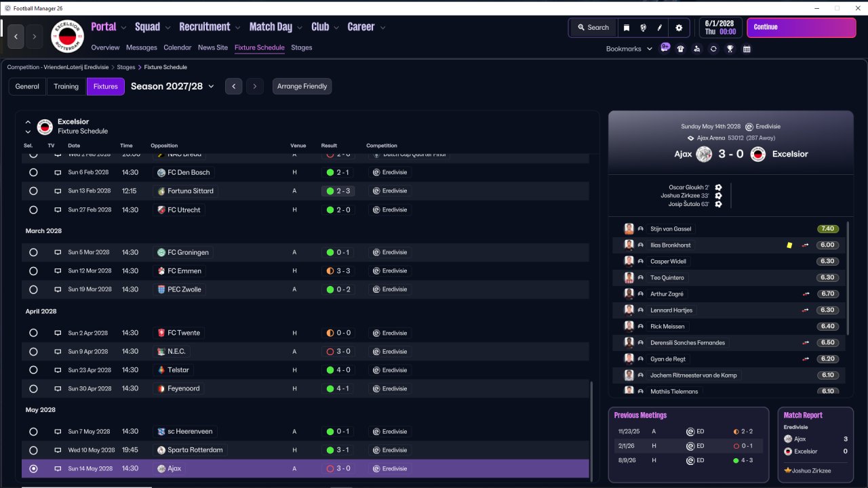Click the player ratings list scrollbar
Viewport: 868px width, 488px height.
pyautogui.click(x=848, y=278)
